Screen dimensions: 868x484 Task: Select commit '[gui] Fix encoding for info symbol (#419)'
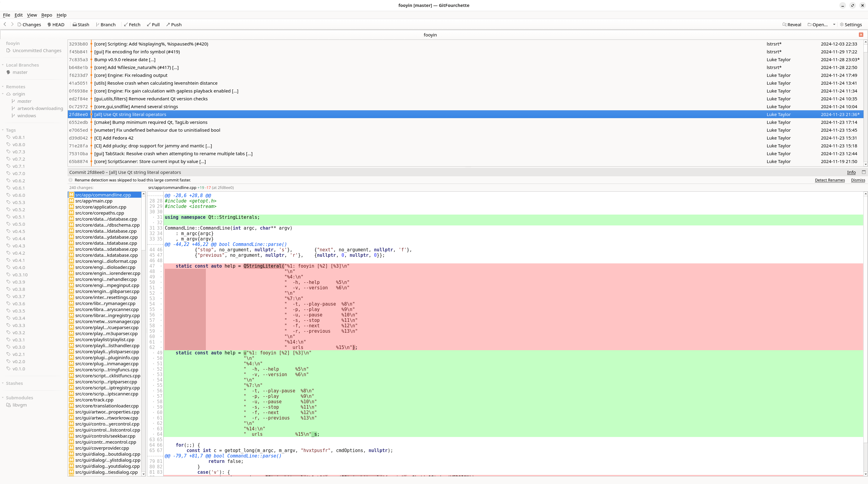(x=465, y=52)
